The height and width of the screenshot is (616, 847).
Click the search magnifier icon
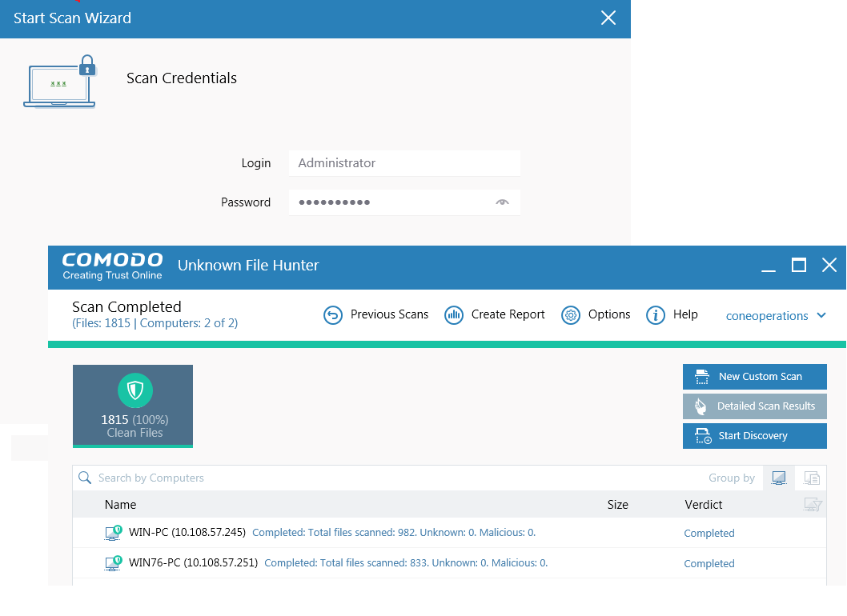pos(85,478)
